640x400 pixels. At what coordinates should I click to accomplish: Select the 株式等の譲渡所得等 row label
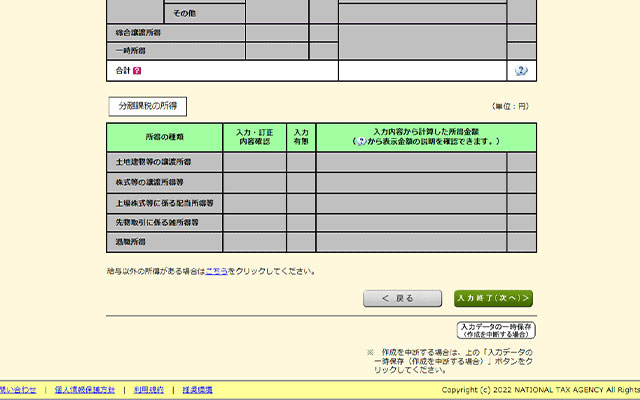click(149, 182)
